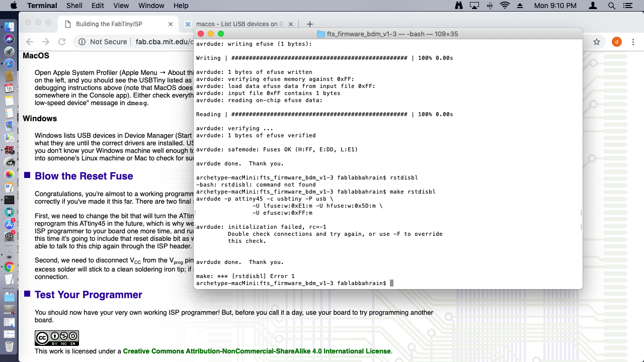Open Reminders list icon in Dock

tap(9, 113)
